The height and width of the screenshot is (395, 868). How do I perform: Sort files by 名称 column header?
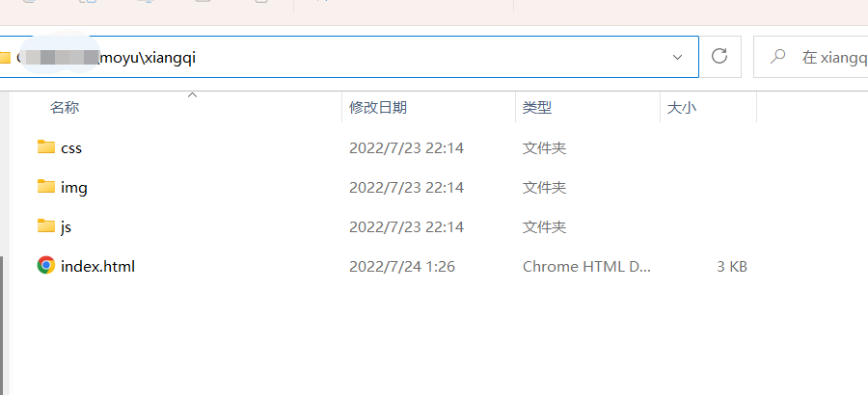pos(65,107)
